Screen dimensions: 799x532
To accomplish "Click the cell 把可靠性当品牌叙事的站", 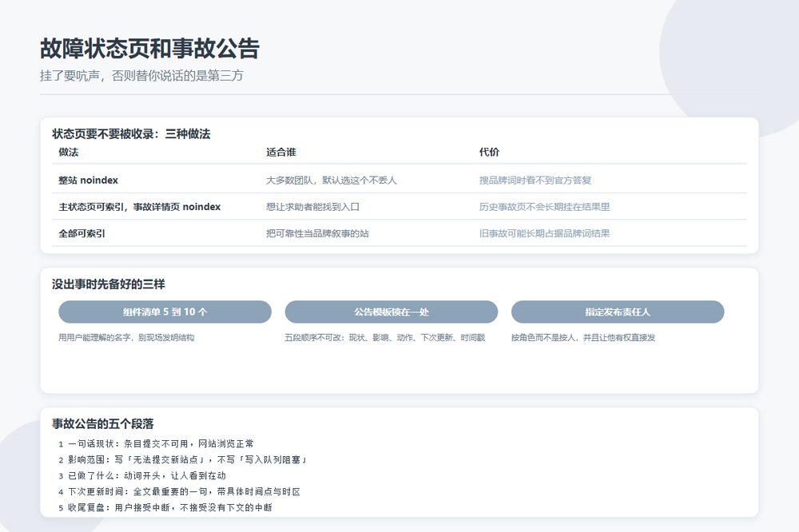I will (317, 233).
